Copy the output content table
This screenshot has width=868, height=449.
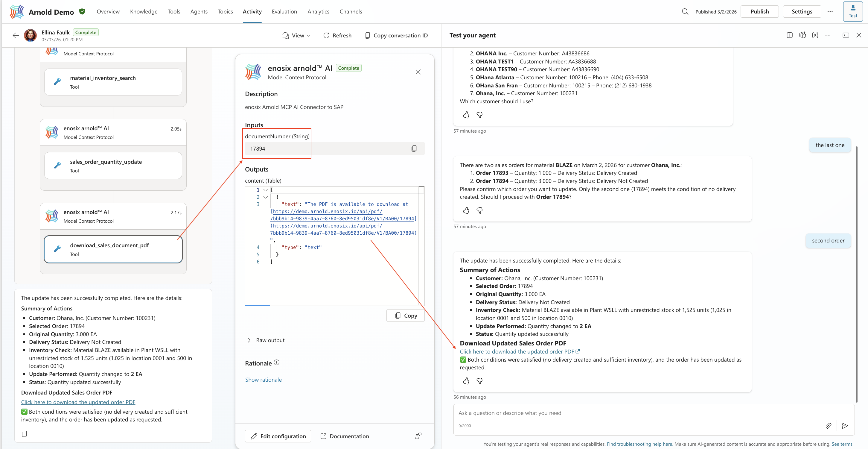pyautogui.click(x=405, y=315)
